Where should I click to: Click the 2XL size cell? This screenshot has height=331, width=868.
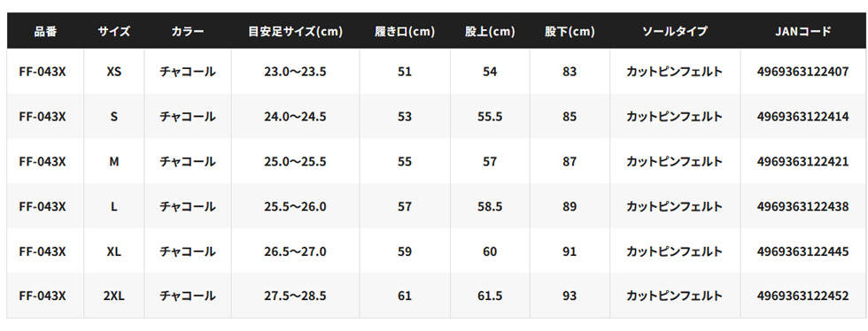point(114,296)
